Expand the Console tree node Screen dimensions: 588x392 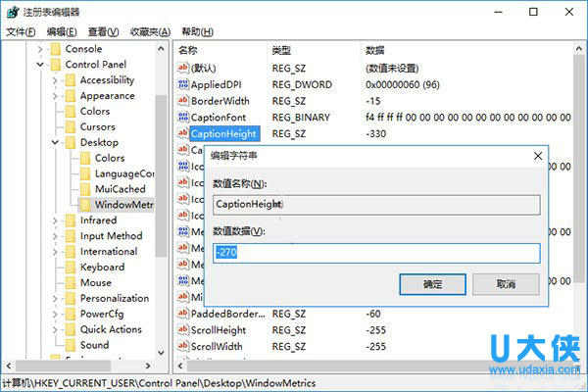point(40,49)
